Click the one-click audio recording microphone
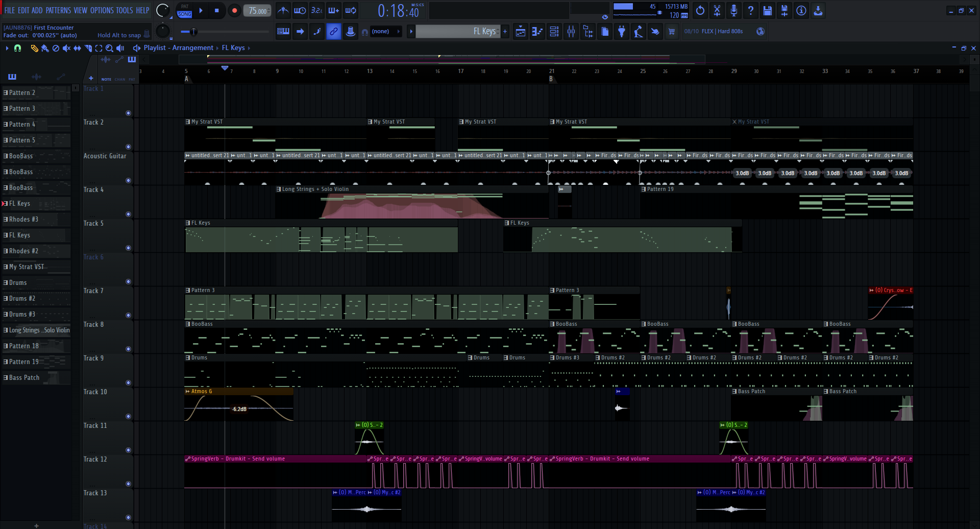The height and width of the screenshot is (529, 980). pyautogui.click(x=734, y=10)
